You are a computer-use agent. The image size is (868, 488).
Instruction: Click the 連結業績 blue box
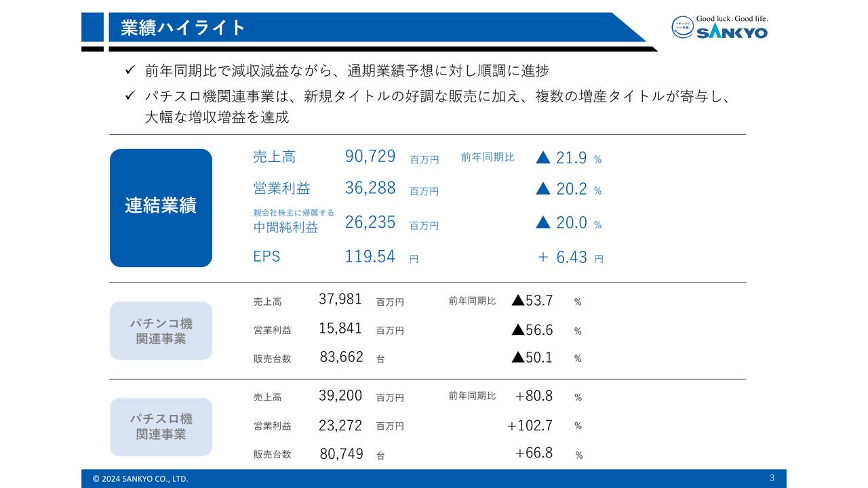[x=161, y=208]
